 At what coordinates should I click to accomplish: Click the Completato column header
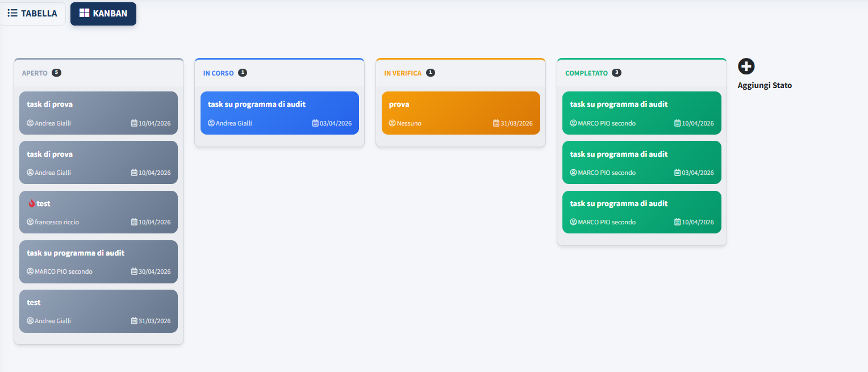[x=586, y=73]
